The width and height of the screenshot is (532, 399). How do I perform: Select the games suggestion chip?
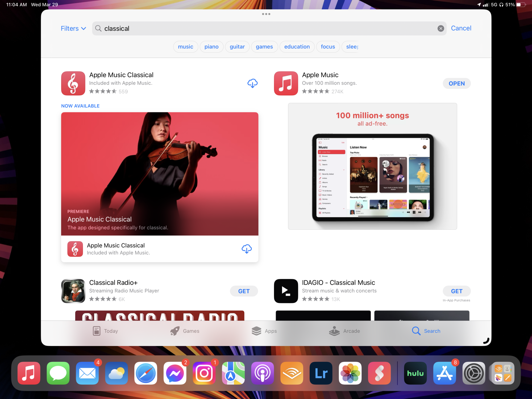click(264, 47)
